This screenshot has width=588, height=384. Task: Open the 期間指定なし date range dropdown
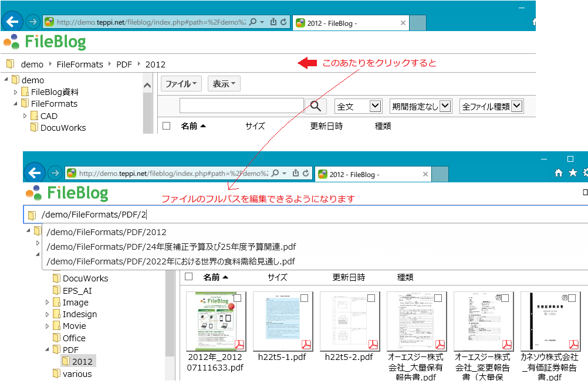(x=421, y=106)
